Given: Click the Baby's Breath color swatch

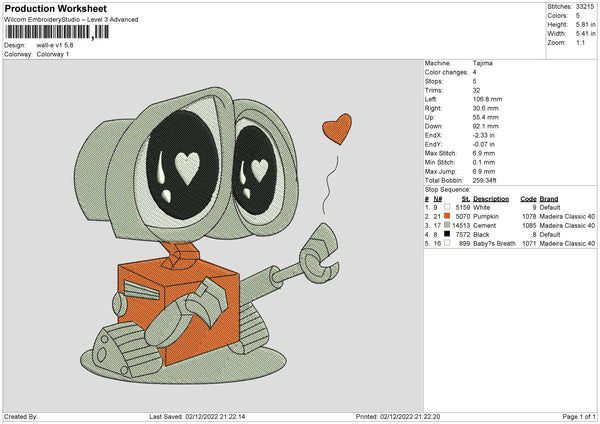Looking at the screenshot, I should point(447,243).
